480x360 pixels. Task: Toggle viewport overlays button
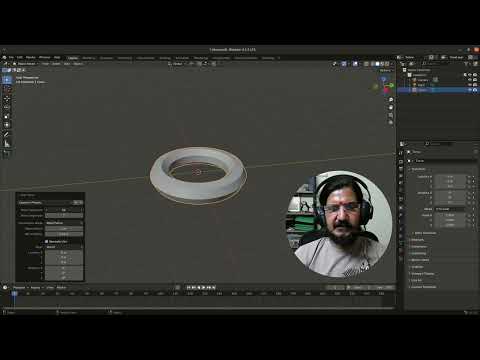coord(355,64)
